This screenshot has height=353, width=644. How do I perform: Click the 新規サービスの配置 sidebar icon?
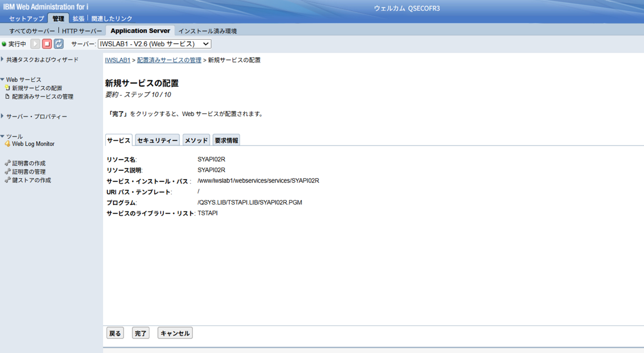click(x=7, y=88)
